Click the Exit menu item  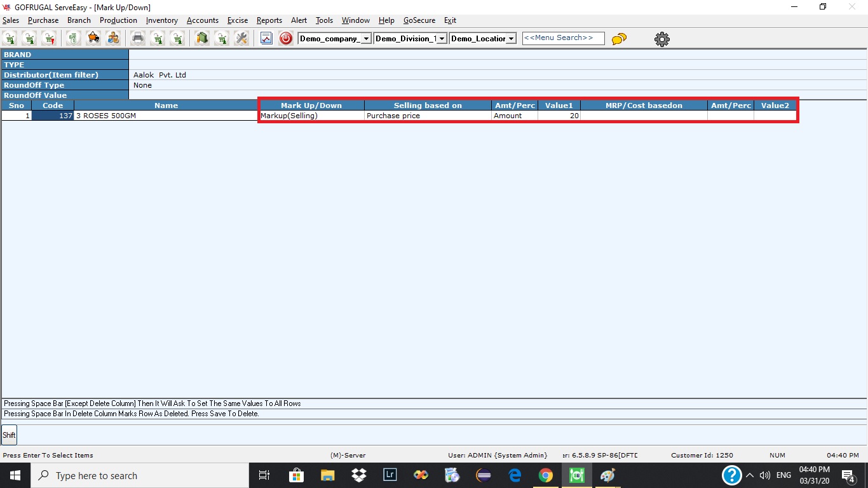click(450, 20)
